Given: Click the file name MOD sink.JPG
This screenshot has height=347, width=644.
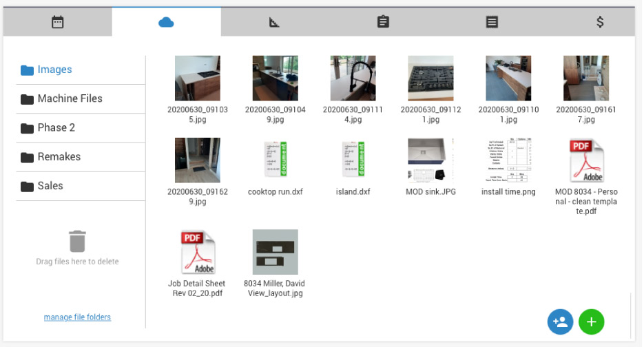Looking at the screenshot, I should pos(431,192).
